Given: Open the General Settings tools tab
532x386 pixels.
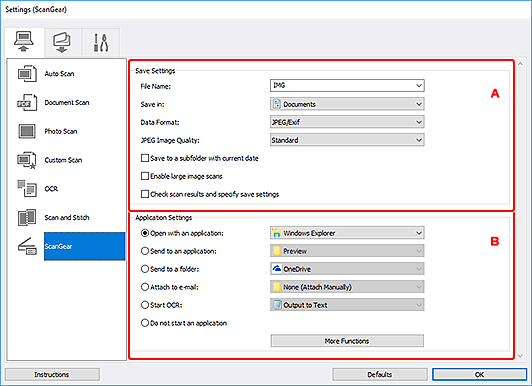Looking at the screenshot, I should point(100,42).
